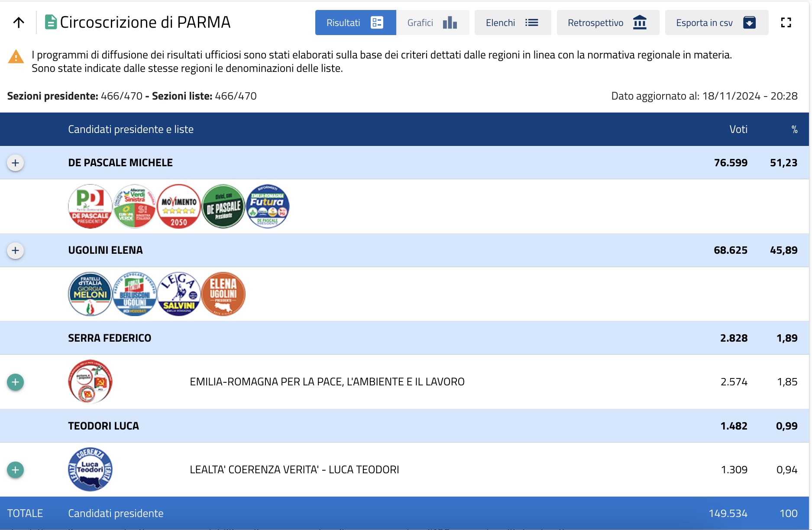Toggle fullscreen view icon
Screen dimensions: 812x530
click(786, 23)
